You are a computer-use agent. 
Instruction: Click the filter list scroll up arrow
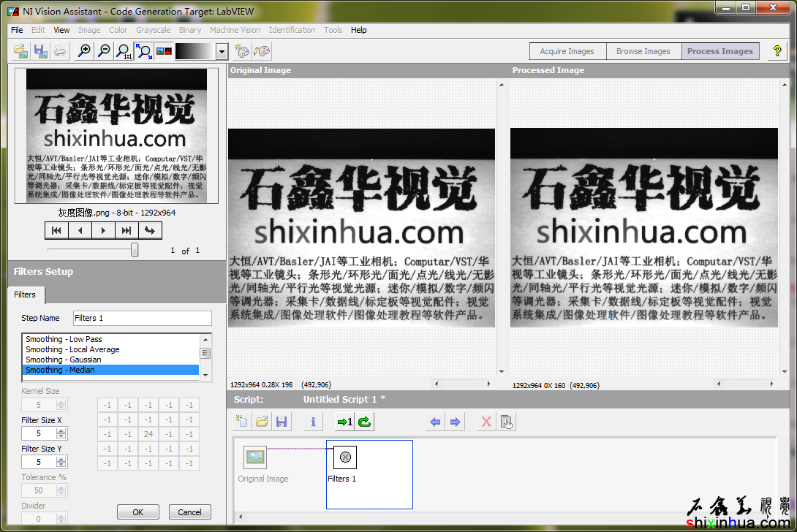(205, 339)
